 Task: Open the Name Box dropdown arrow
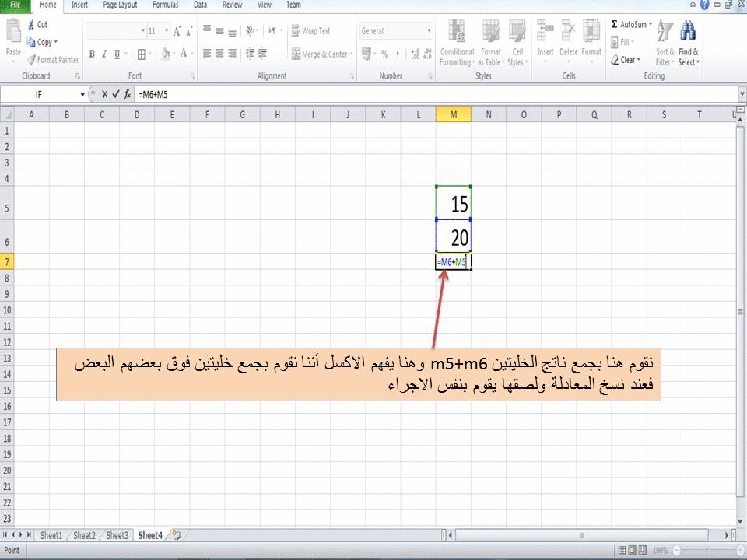82,95
